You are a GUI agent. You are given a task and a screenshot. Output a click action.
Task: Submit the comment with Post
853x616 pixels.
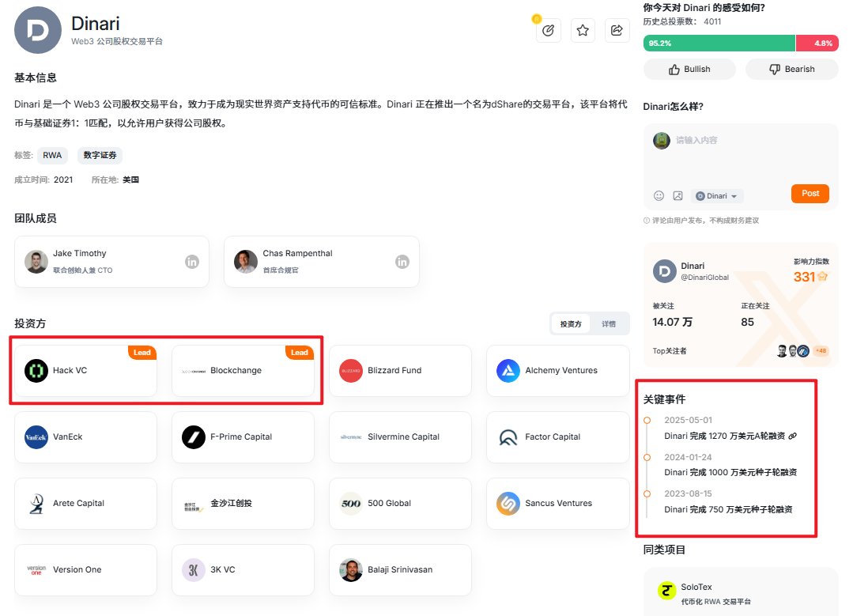810,193
